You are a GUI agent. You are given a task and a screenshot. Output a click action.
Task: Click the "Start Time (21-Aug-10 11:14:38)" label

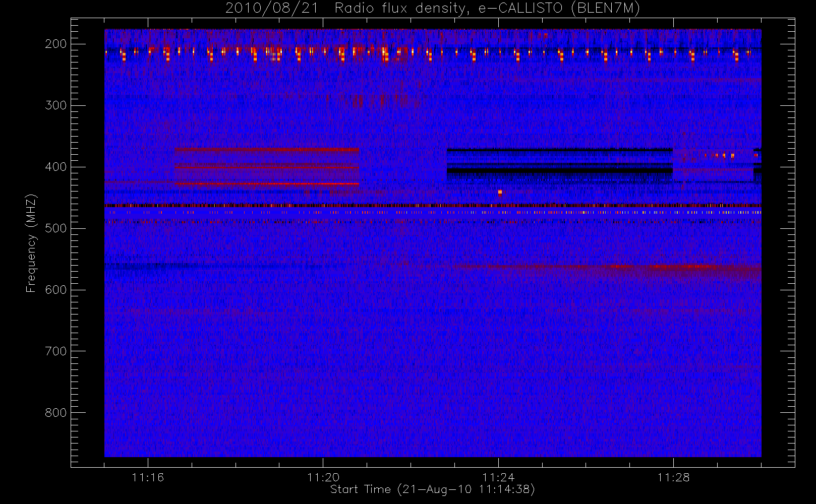point(432,489)
